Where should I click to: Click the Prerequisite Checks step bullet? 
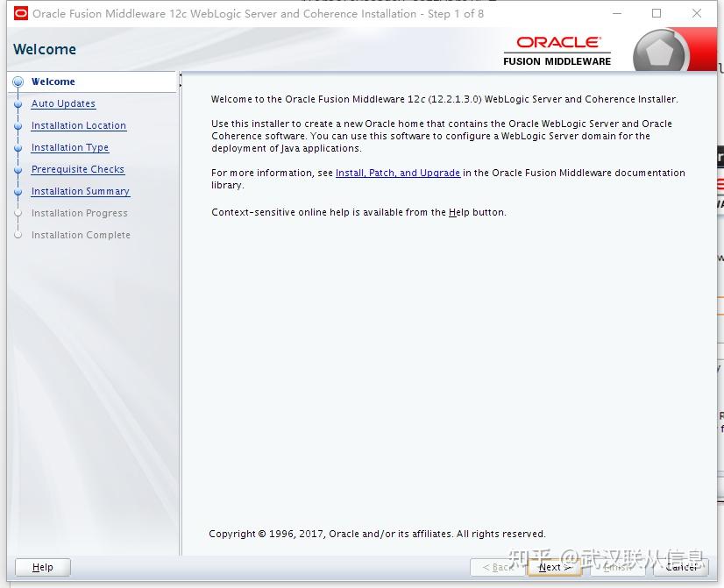(x=19, y=169)
